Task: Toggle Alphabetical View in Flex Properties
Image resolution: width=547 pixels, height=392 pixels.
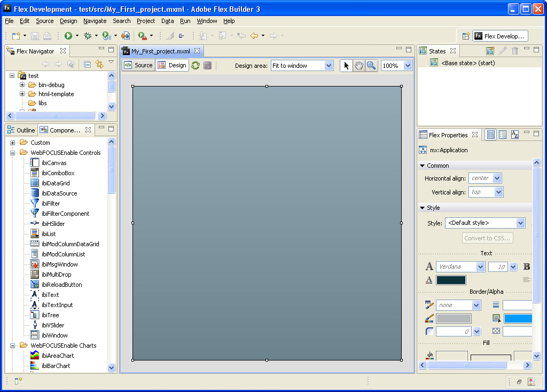Action: pyautogui.click(x=514, y=135)
